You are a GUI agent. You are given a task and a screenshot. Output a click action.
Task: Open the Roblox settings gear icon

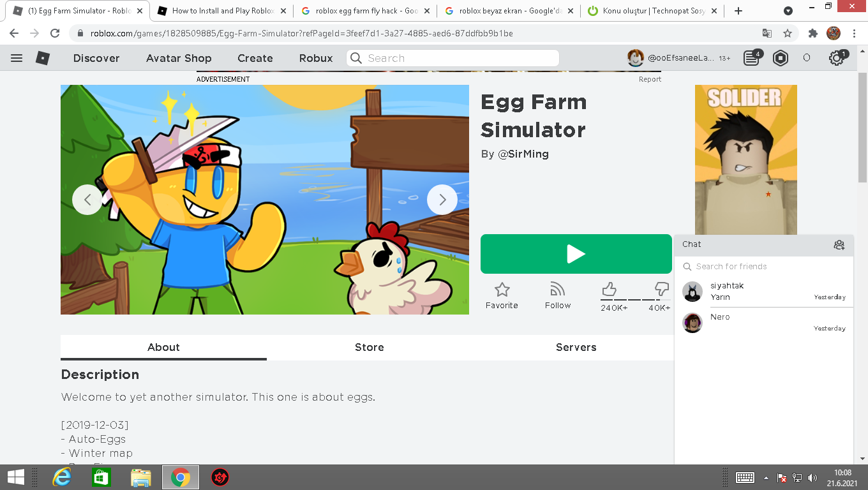click(x=836, y=58)
